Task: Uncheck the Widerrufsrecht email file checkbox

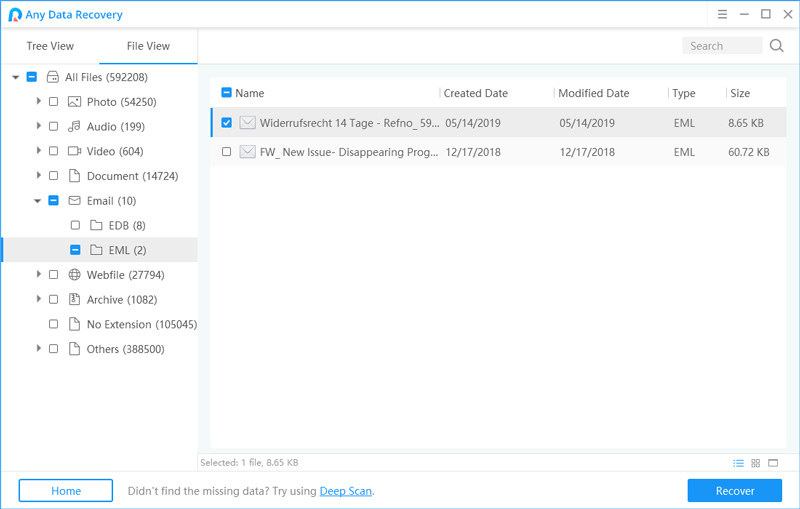Action: (227, 122)
